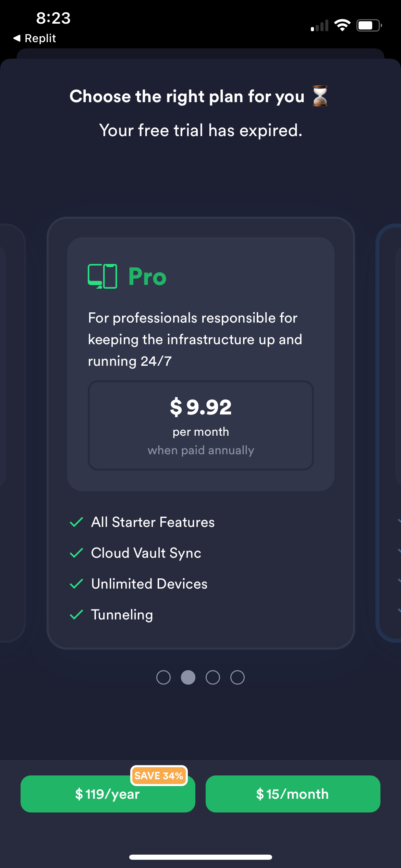Select the second (active) page dot
401x868 pixels.
point(188,677)
